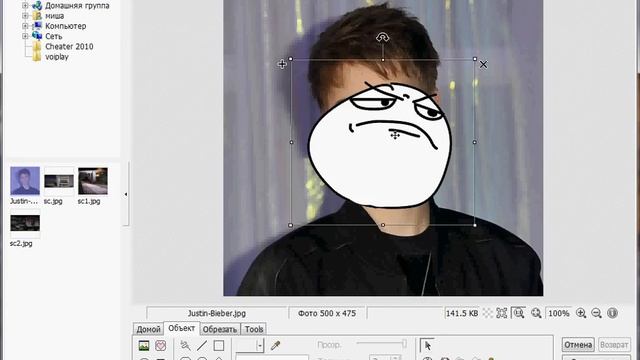The width and height of the screenshot is (640, 360).
Task: Select the миша user folder
Action: point(54,16)
